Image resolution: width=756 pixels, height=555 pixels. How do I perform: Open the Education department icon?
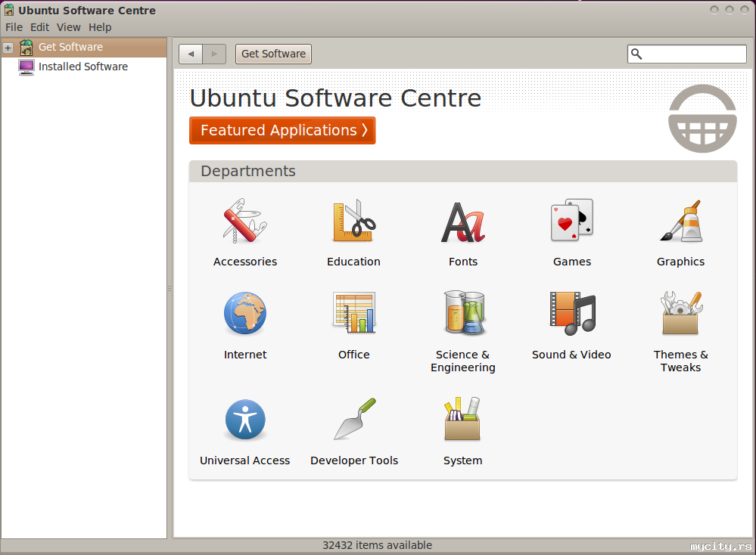click(354, 221)
